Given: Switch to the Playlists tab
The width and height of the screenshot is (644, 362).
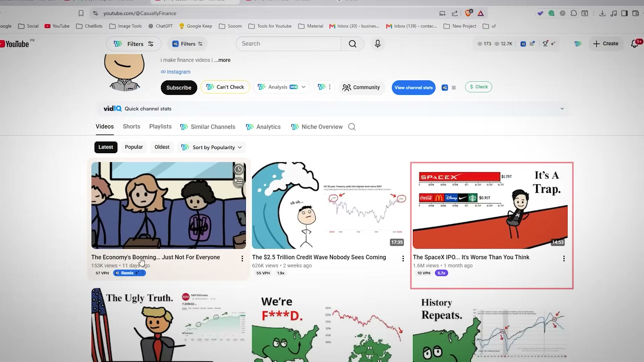Looking at the screenshot, I should 160,127.
